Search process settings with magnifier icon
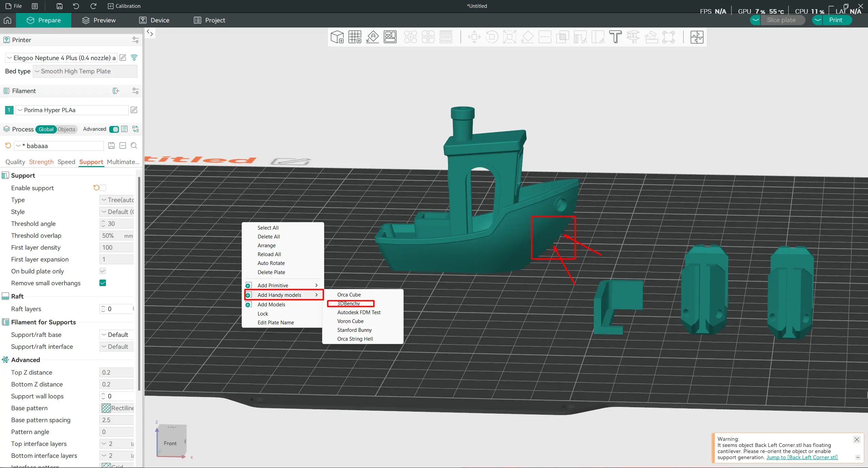This screenshot has height=468, width=868. point(134,146)
